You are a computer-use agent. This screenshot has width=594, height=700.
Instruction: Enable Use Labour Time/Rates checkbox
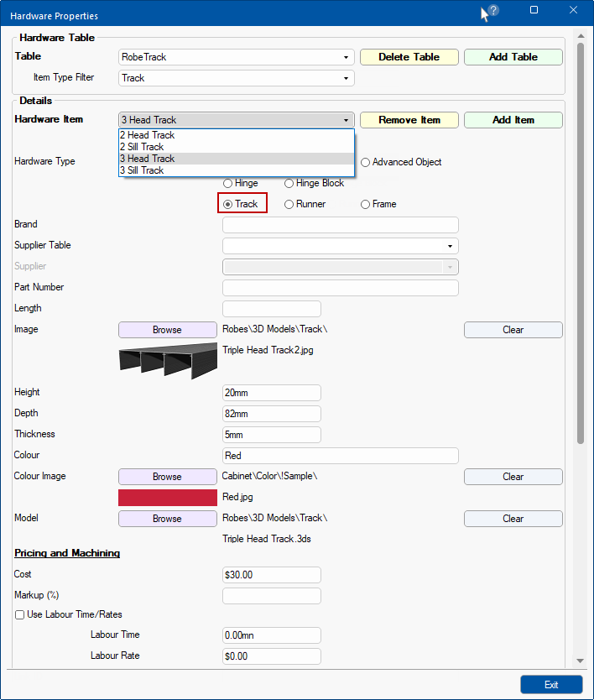tap(19, 614)
